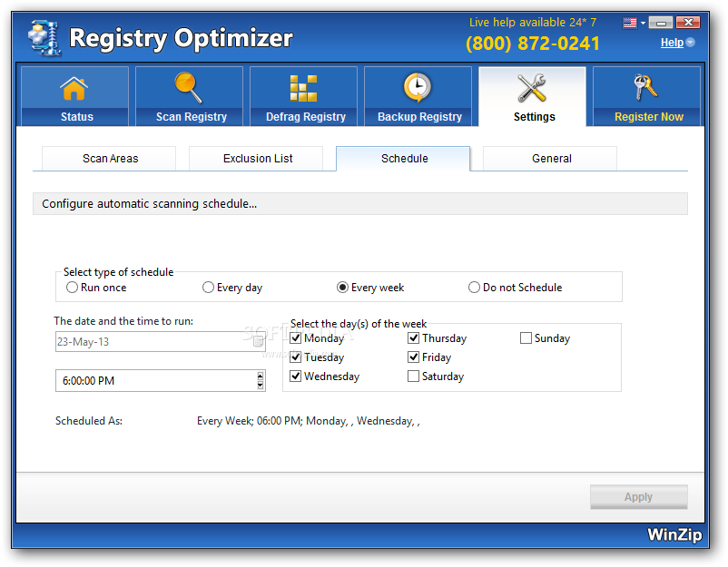The height and width of the screenshot is (567, 728).
Task: Click the time spinner arrows
Action: (x=260, y=380)
